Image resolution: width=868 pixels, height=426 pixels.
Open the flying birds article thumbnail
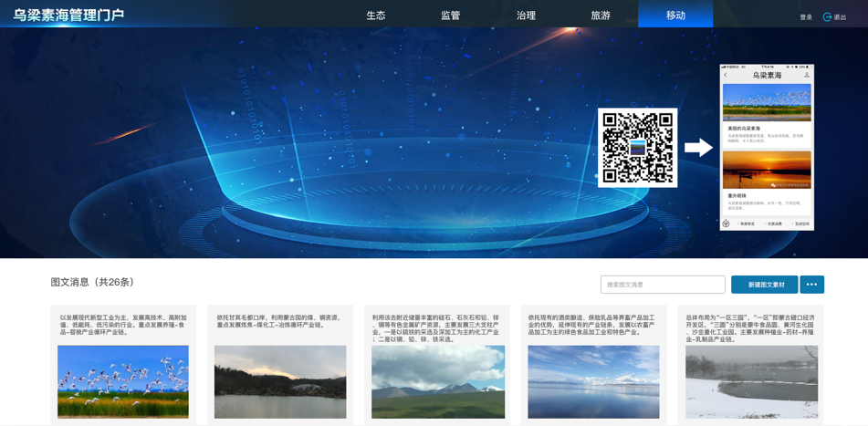[123, 381]
